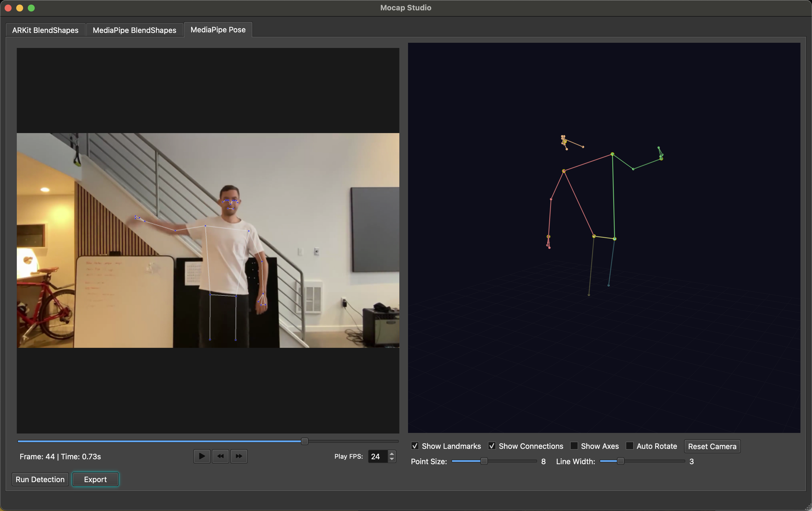Click the Line Width: label

click(576, 461)
